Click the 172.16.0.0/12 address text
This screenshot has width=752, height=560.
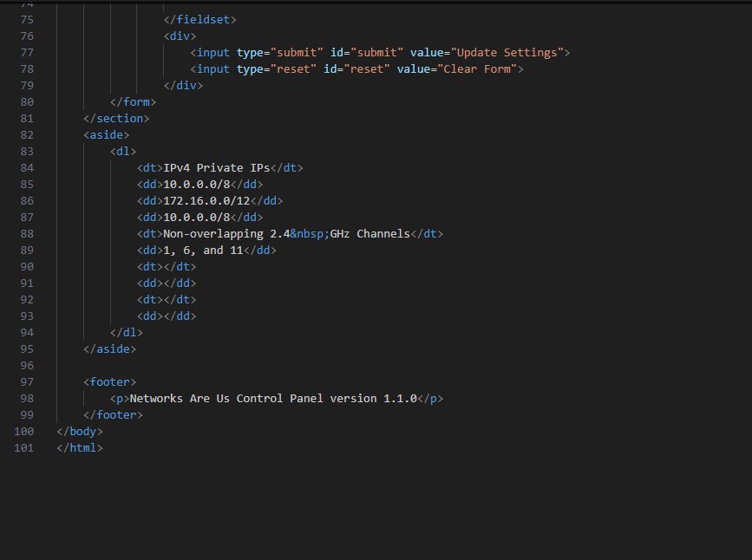(206, 201)
